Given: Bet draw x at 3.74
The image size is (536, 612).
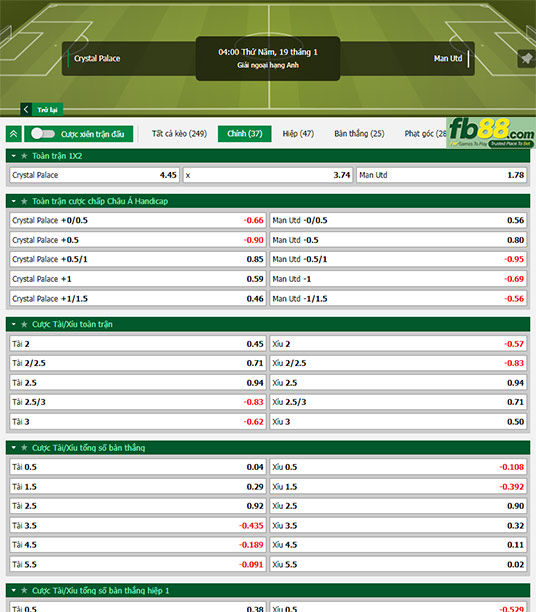Looking at the screenshot, I should click(268, 175).
